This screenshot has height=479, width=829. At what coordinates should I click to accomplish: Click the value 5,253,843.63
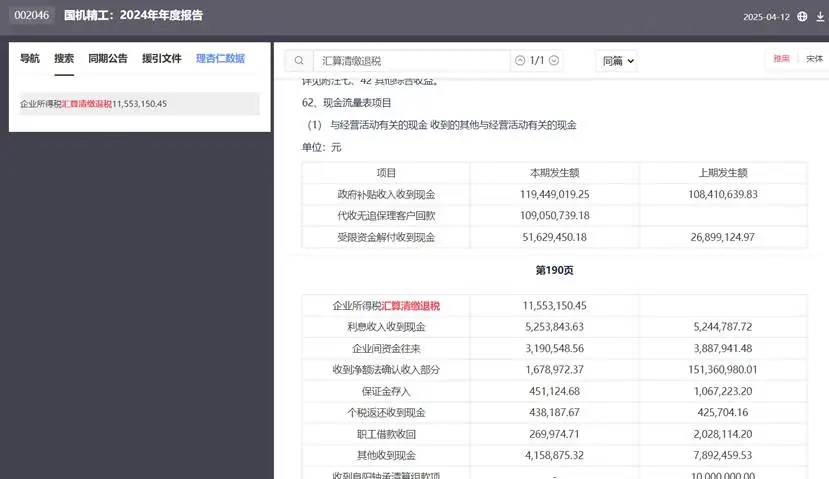(555, 327)
